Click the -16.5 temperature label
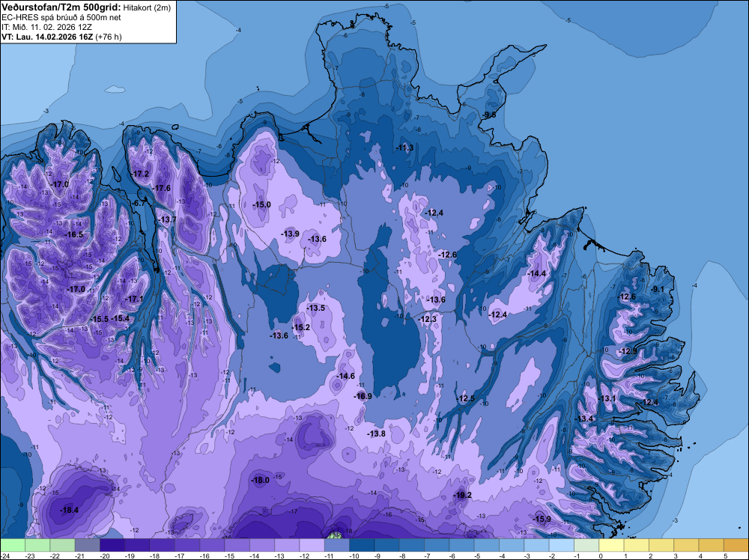 pos(74,234)
